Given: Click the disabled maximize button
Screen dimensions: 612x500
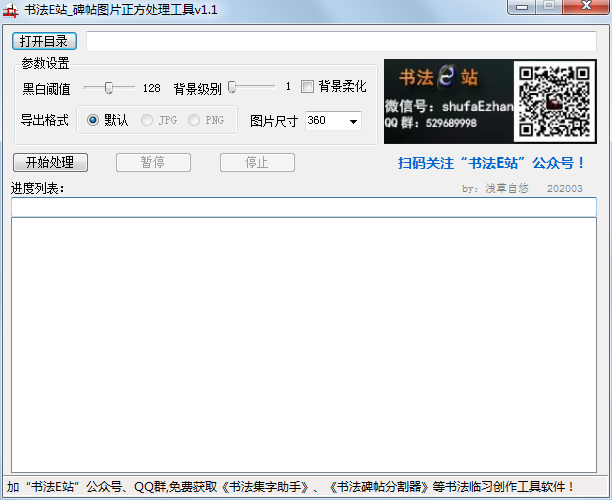Looking at the screenshot, I should pos(549,7).
